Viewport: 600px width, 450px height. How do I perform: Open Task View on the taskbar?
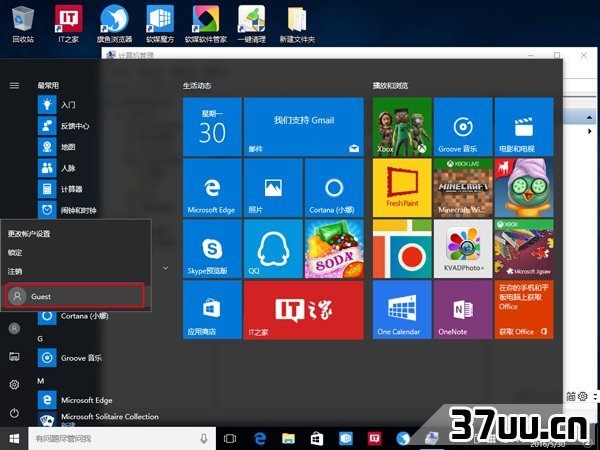point(230,439)
